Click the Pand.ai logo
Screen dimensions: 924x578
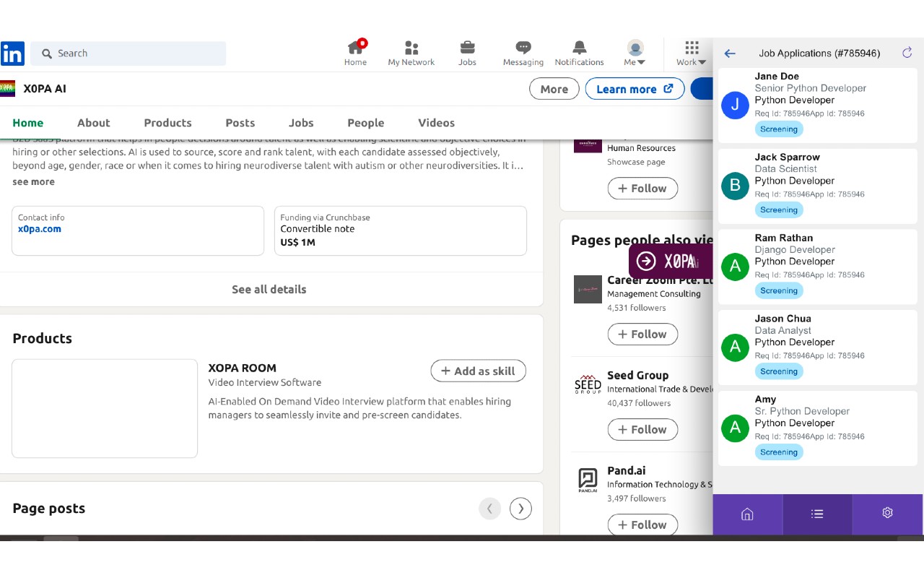coord(588,480)
